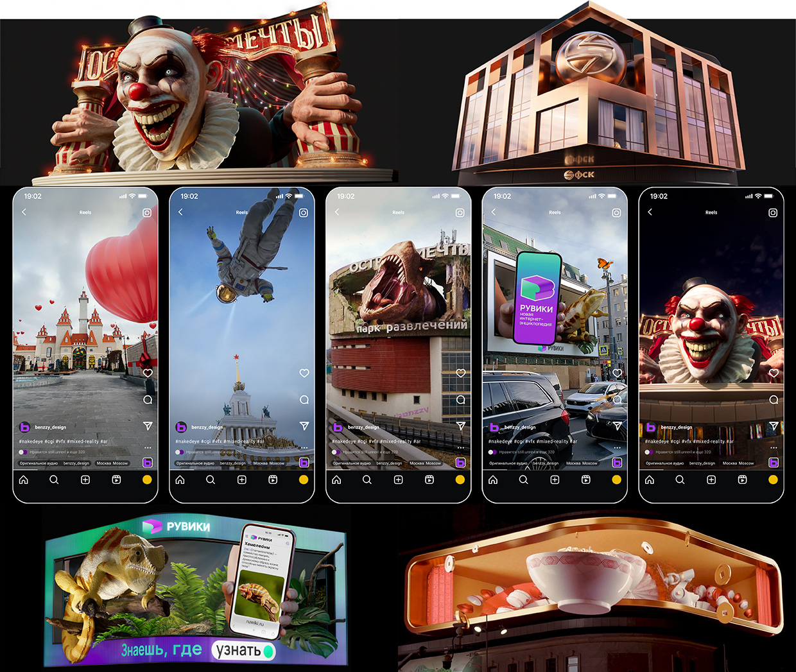Open the home tab on the astronaut phone

(180, 479)
